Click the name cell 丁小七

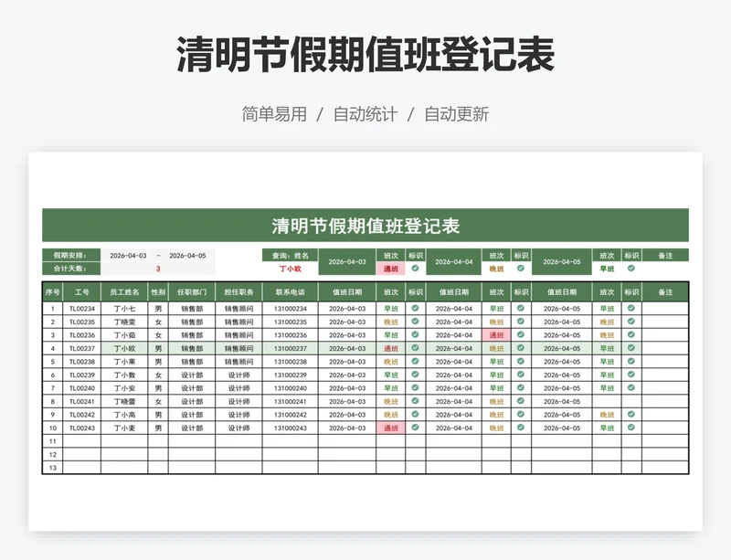tap(124, 309)
